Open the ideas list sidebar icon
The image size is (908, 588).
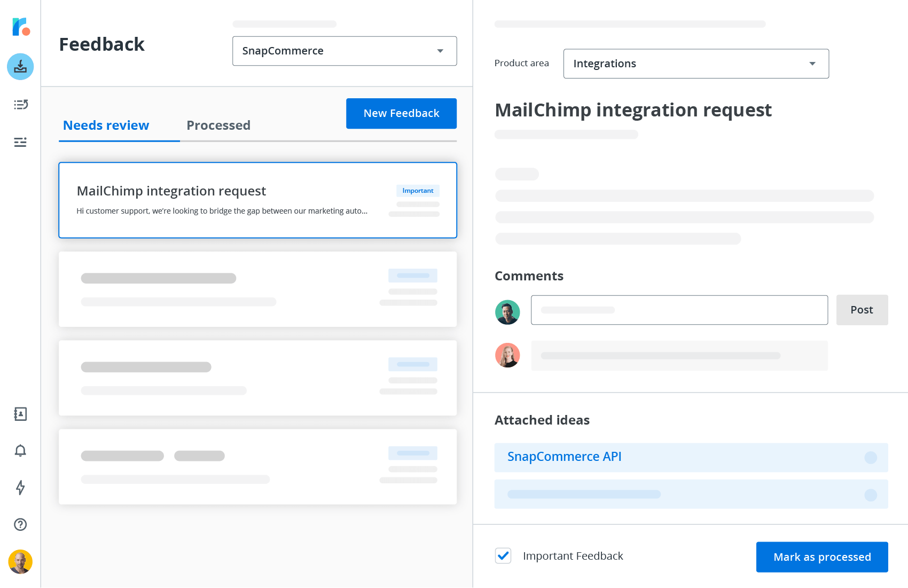[x=20, y=105]
